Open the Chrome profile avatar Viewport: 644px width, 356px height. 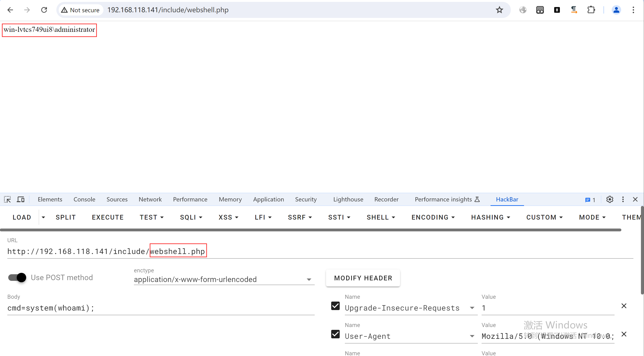pyautogui.click(x=616, y=10)
